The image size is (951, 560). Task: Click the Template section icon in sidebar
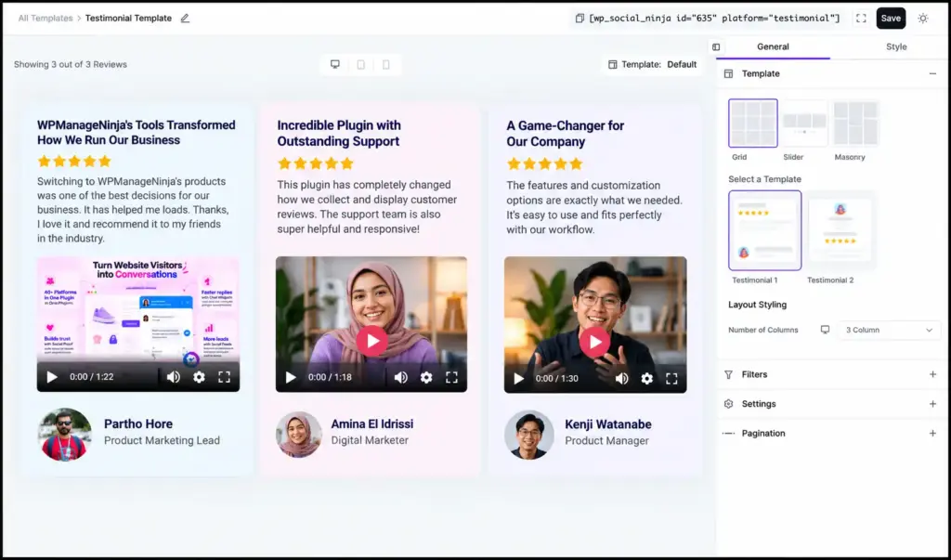(x=728, y=73)
